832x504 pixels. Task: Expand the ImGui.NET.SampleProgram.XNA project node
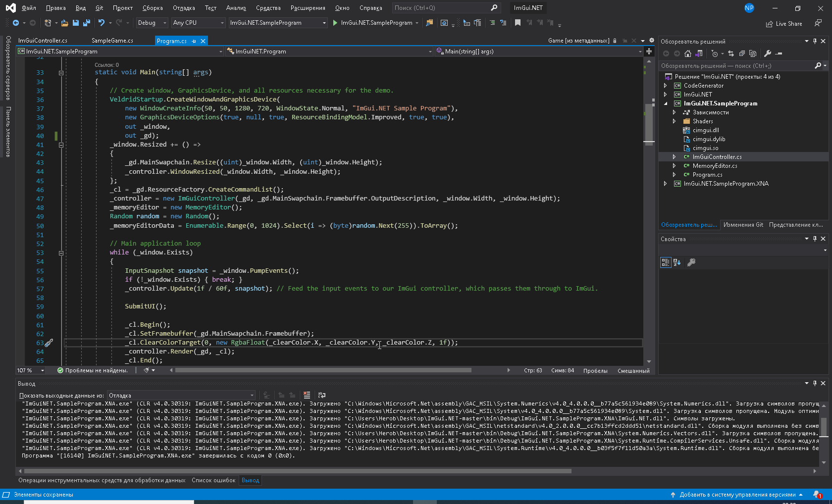pos(666,184)
